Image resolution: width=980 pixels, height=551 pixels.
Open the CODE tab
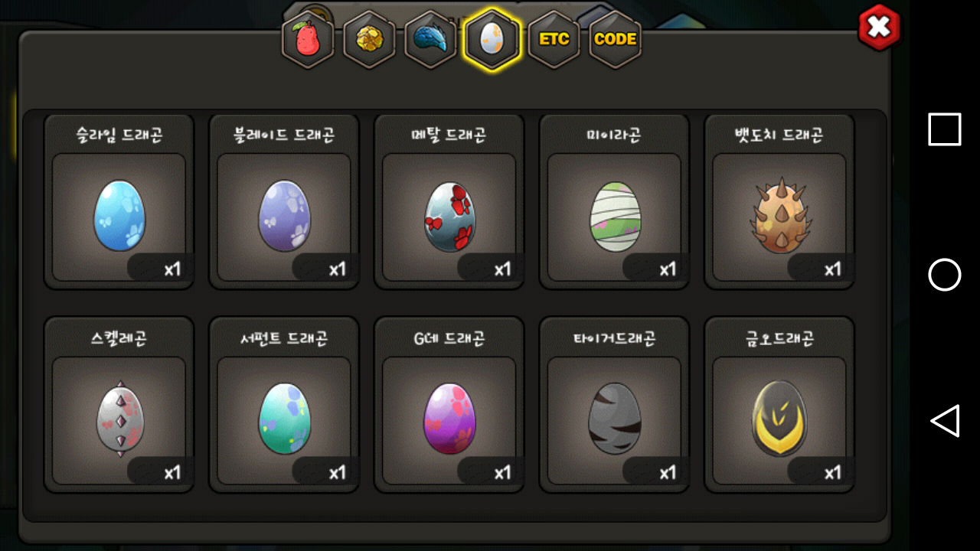616,39
